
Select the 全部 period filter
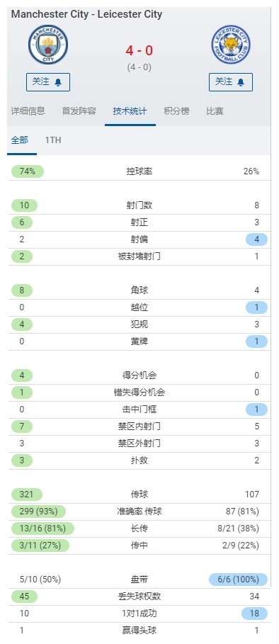click(x=20, y=140)
